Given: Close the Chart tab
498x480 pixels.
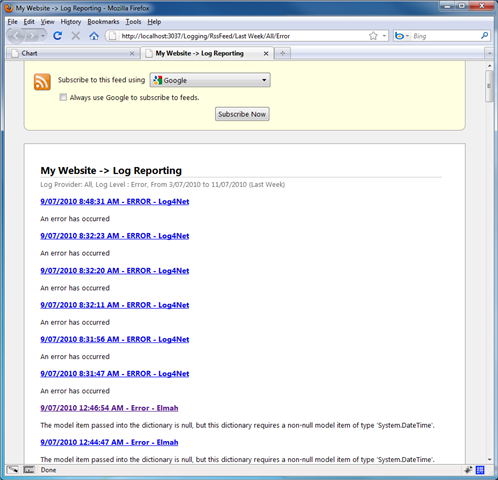Looking at the screenshot, I should tap(132, 53).
